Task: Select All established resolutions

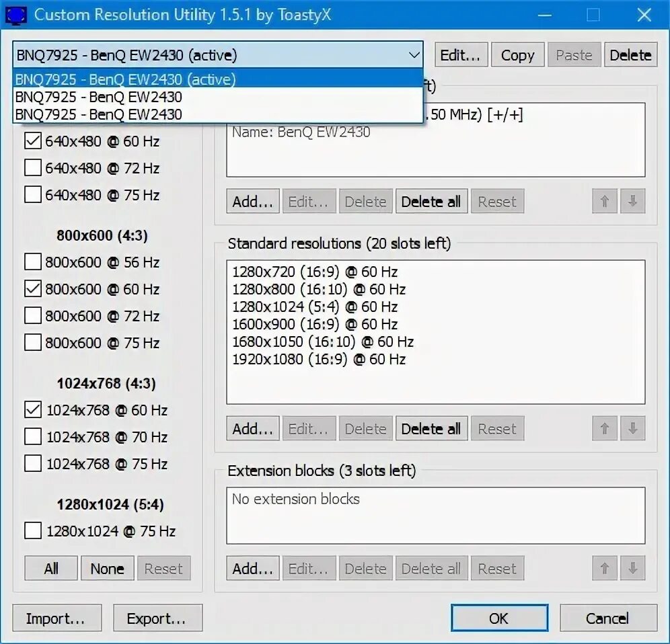Action: (x=51, y=568)
